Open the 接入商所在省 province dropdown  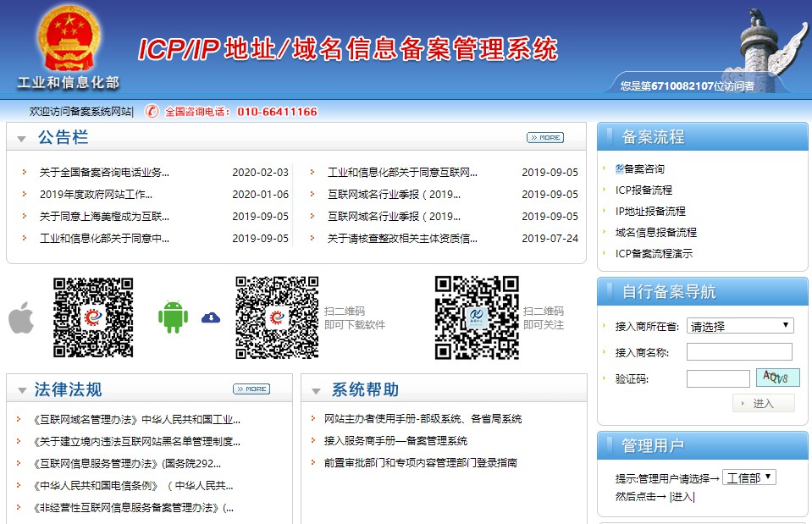[x=740, y=325]
